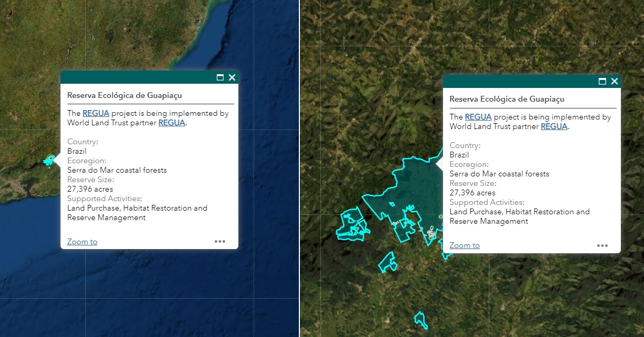The image size is (644, 337).
Task: Click 'Zoom to' in the left popup
Action: (x=82, y=242)
